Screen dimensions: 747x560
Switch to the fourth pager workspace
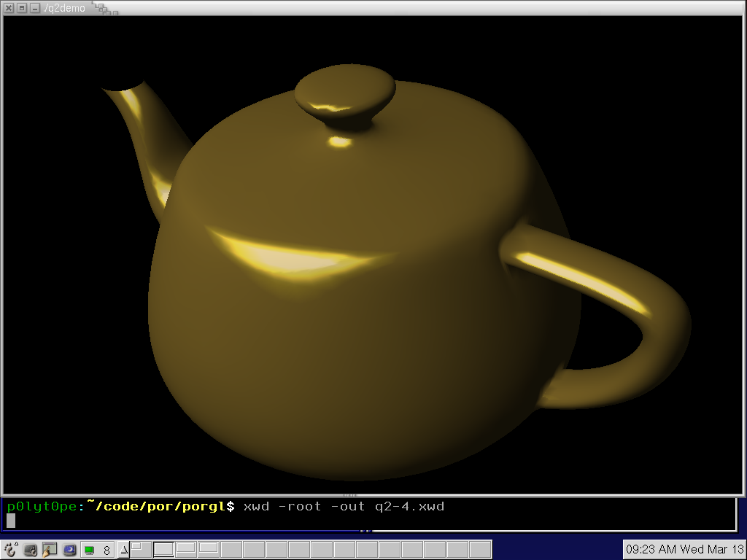pyautogui.click(x=209, y=549)
